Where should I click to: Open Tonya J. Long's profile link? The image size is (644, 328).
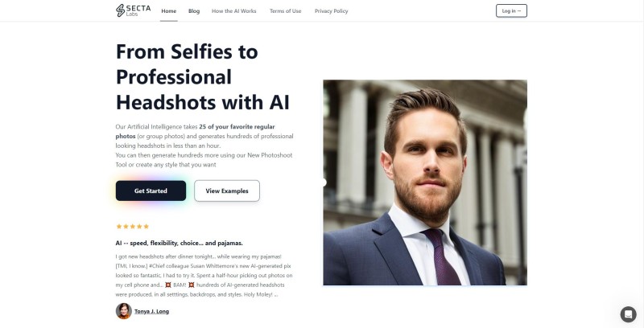point(151,311)
